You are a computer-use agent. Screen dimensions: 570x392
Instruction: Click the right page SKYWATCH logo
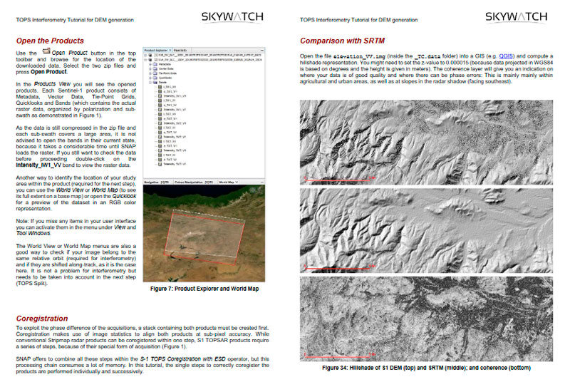pos(516,16)
